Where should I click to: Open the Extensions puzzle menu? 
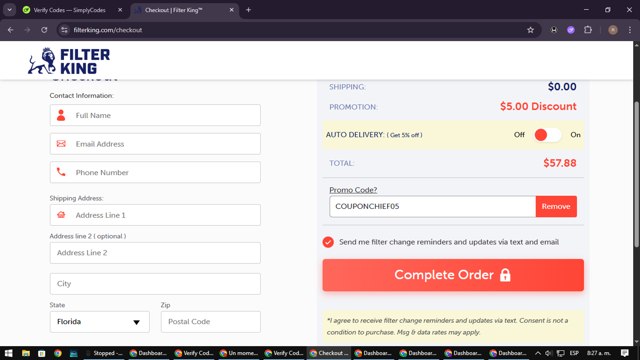pos(588,30)
